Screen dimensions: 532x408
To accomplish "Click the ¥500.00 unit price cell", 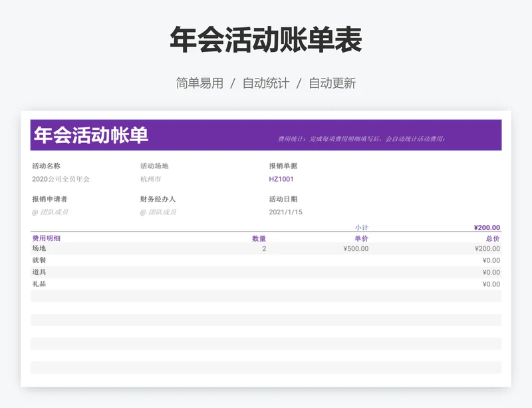I will [356, 249].
